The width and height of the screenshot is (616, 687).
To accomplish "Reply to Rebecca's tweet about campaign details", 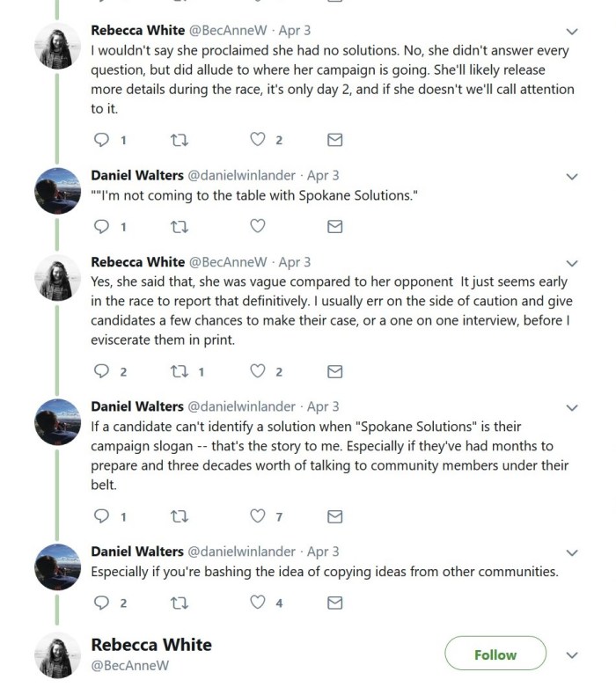I will (101, 140).
